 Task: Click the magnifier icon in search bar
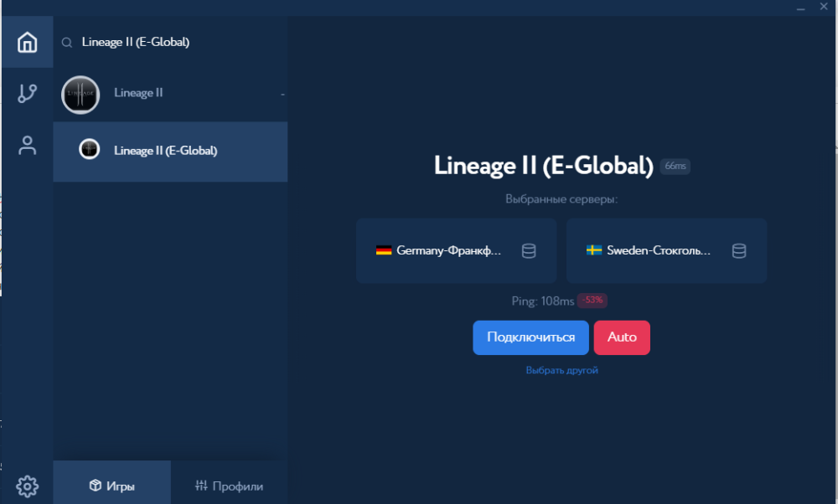[67, 43]
